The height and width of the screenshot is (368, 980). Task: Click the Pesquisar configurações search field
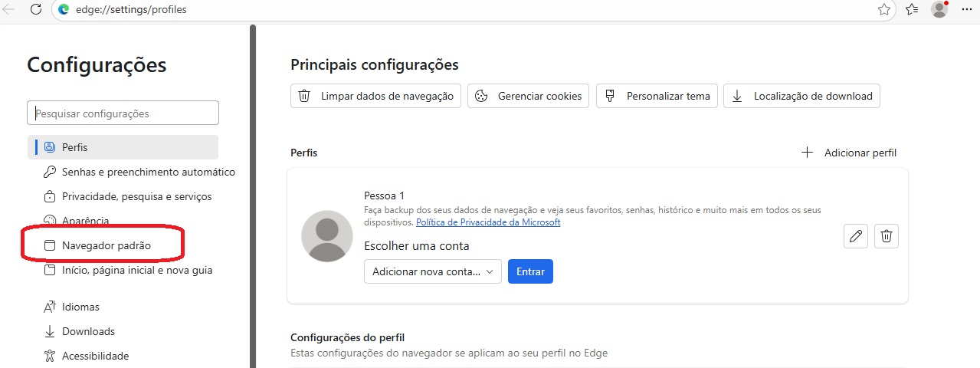pyautogui.click(x=123, y=113)
